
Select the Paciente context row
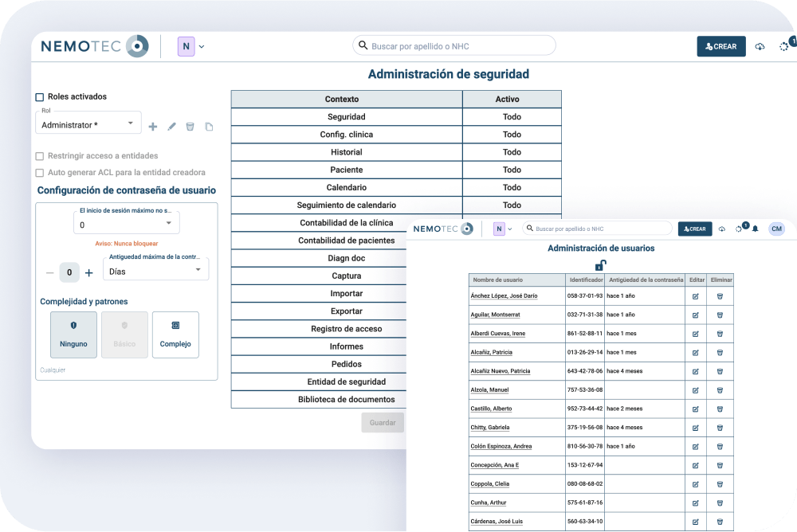(x=396, y=170)
